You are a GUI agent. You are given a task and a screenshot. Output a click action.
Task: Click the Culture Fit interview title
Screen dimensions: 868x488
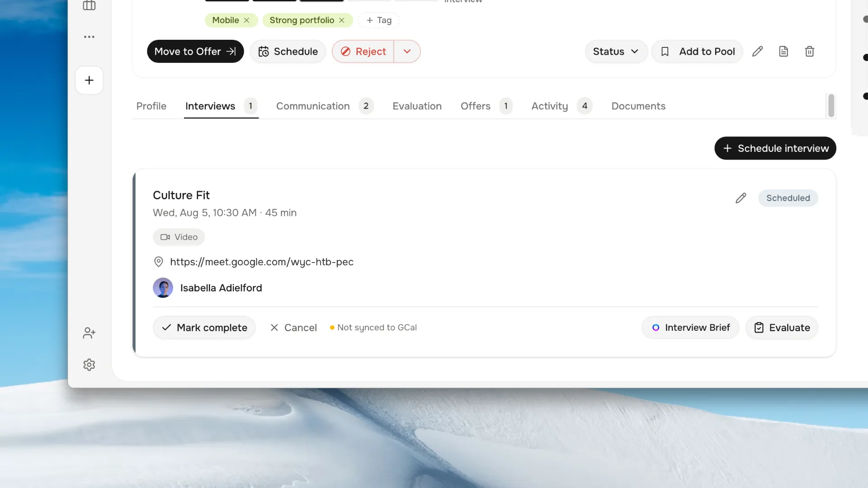(181, 195)
